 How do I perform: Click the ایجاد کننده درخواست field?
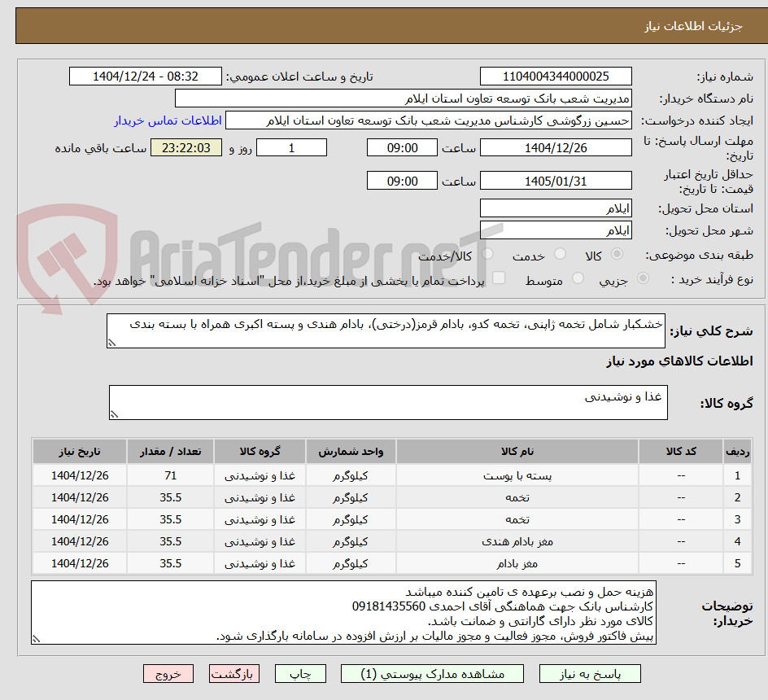(x=429, y=120)
